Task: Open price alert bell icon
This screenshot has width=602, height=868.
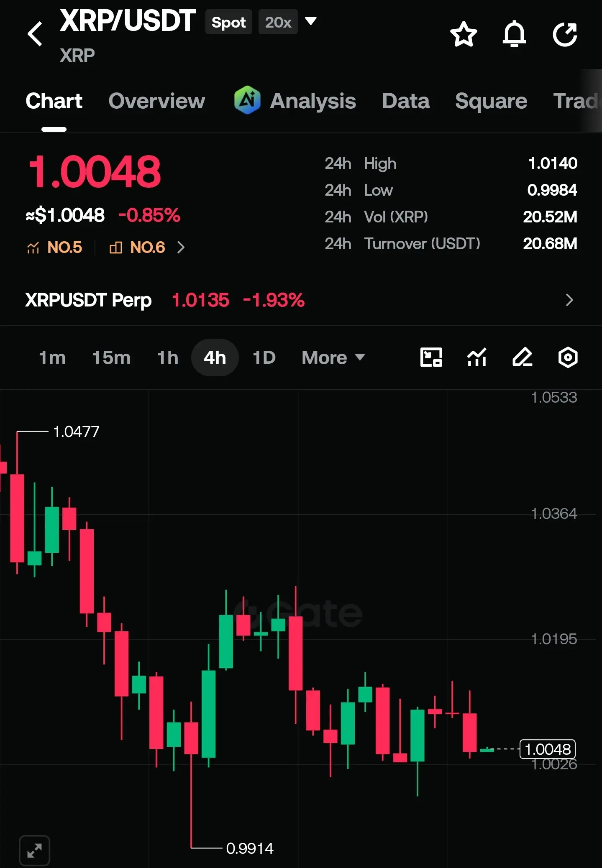Action: pyautogui.click(x=514, y=34)
